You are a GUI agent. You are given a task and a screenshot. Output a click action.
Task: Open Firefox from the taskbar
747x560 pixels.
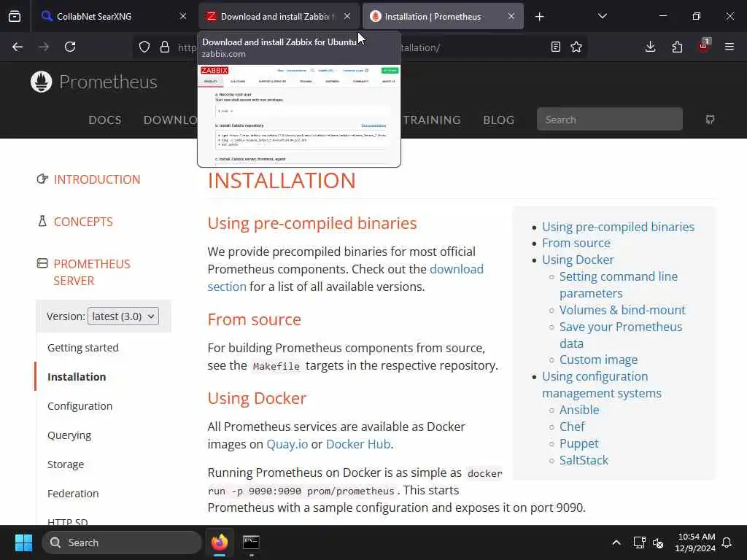(220, 542)
